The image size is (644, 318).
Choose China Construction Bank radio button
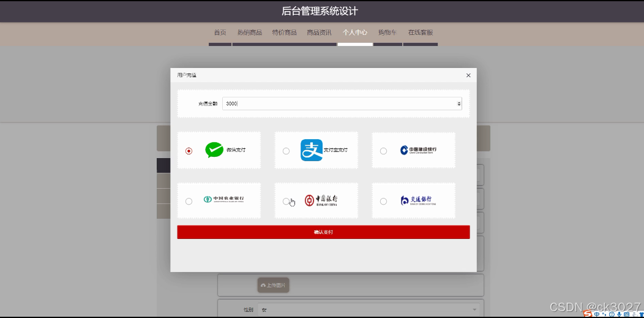[383, 151]
